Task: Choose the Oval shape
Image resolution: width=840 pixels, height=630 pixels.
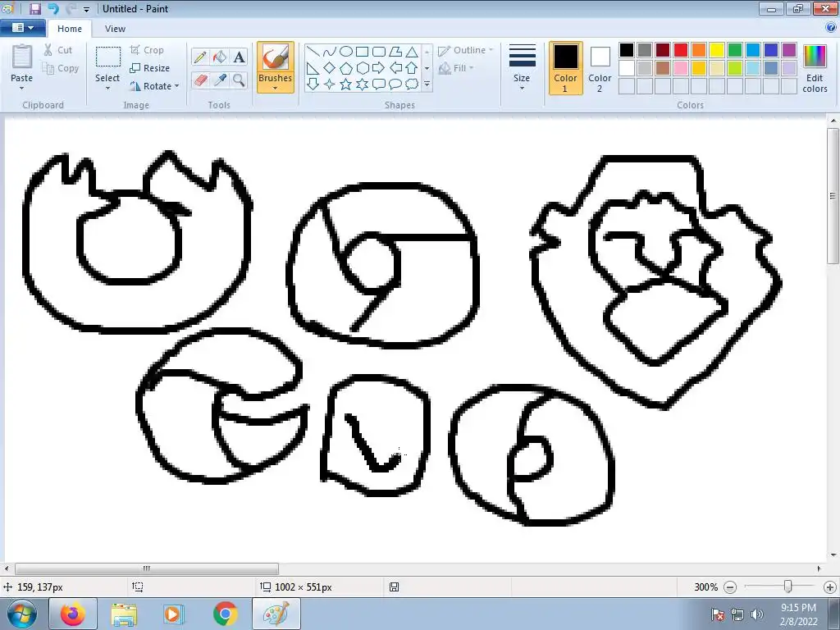Action: click(x=346, y=52)
